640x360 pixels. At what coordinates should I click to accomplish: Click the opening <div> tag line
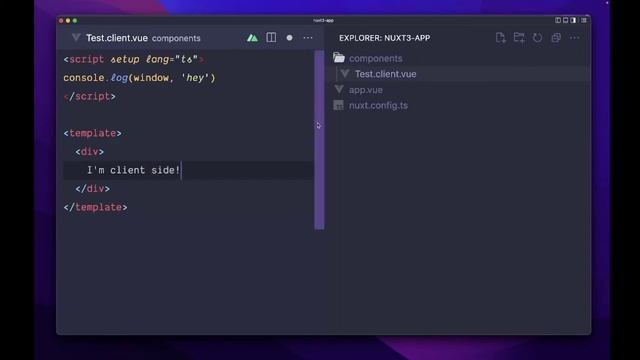pyautogui.click(x=90, y=152)
